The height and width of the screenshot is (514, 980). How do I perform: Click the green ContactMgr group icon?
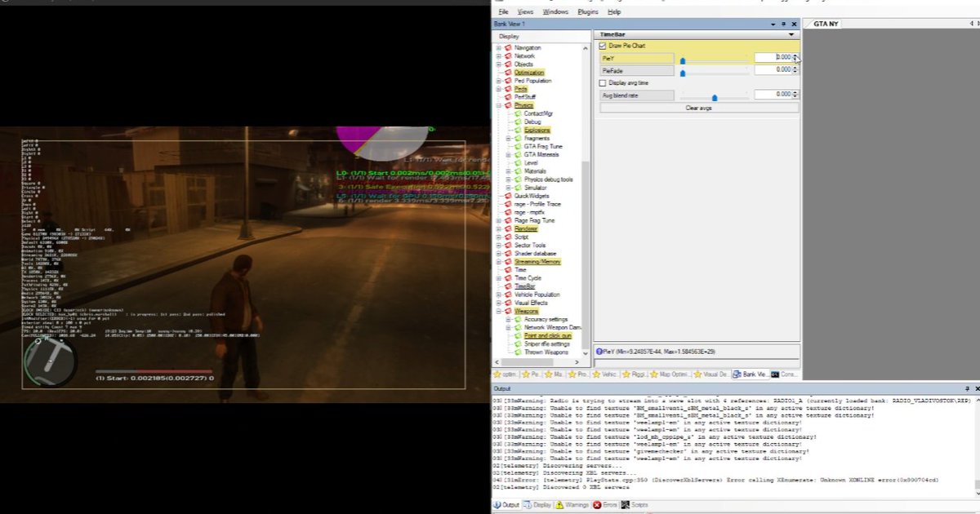click(518, 113)
